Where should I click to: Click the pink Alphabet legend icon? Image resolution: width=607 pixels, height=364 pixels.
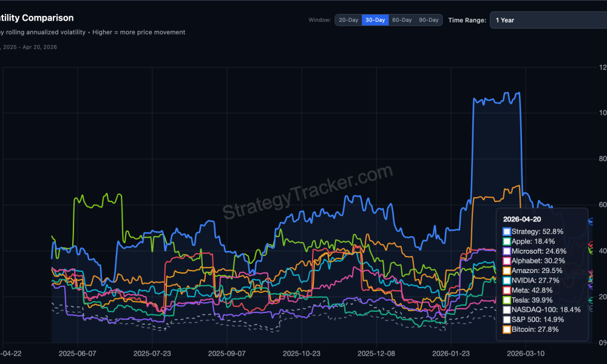click(506, 260)
